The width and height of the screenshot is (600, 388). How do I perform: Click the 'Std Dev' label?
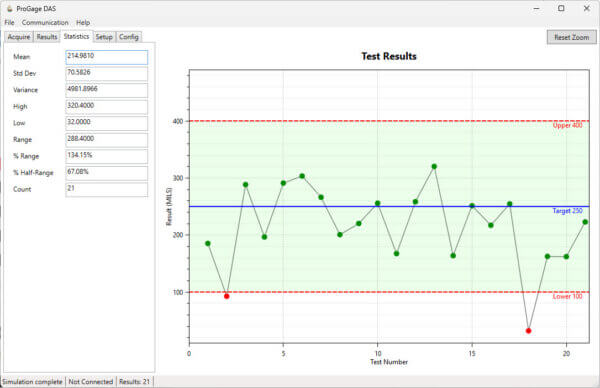(x=24, y=73)
